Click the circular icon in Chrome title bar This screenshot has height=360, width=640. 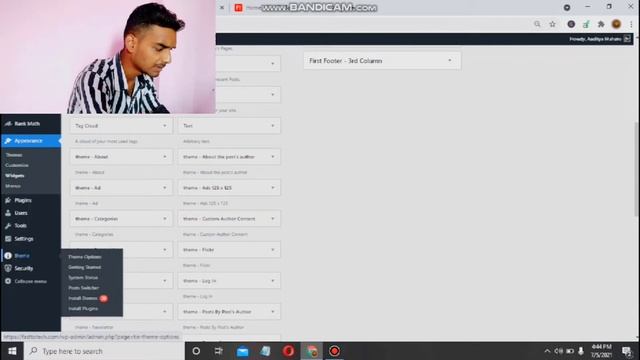click(x=567, y=7)
